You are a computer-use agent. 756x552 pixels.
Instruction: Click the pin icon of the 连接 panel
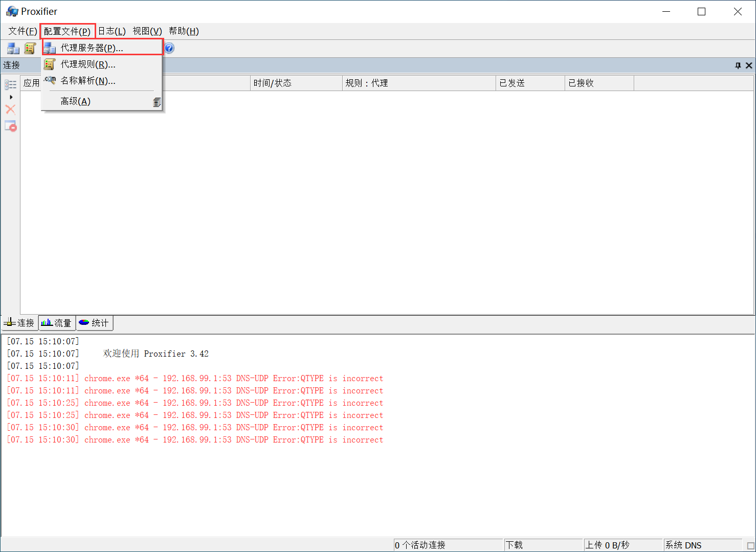click(x=738, y=65)
